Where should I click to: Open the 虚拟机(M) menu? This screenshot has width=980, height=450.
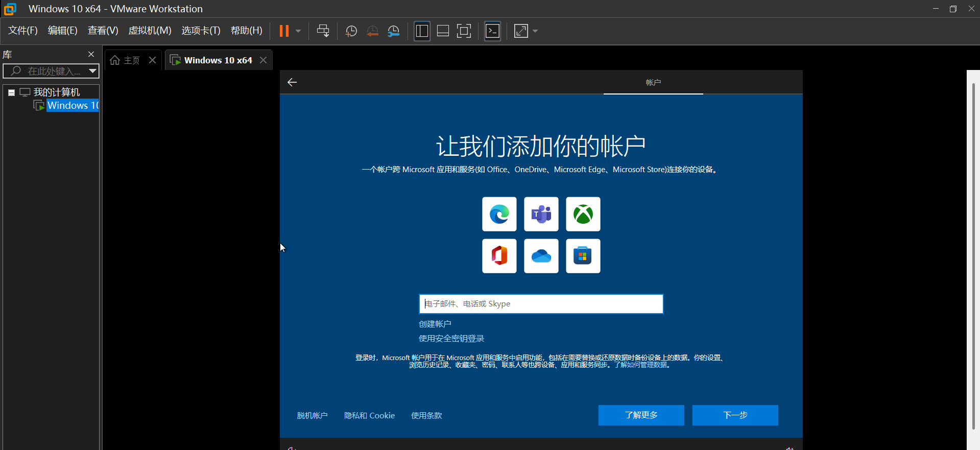[150, 31]
